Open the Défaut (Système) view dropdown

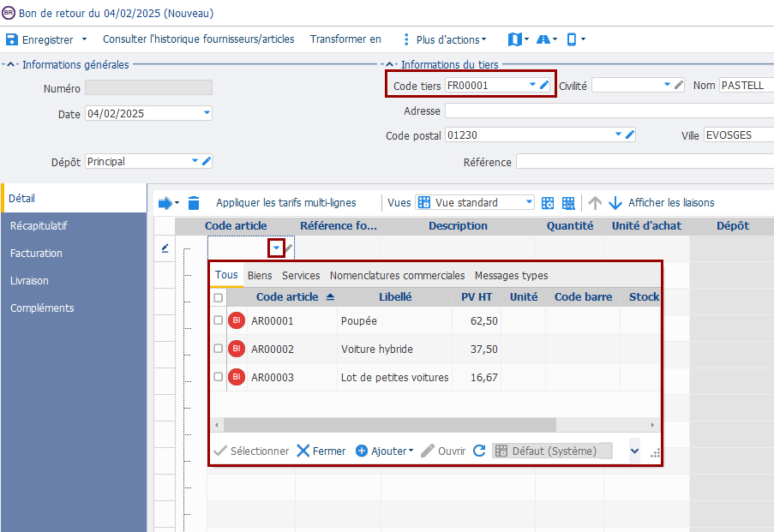[x=552, y=451]
